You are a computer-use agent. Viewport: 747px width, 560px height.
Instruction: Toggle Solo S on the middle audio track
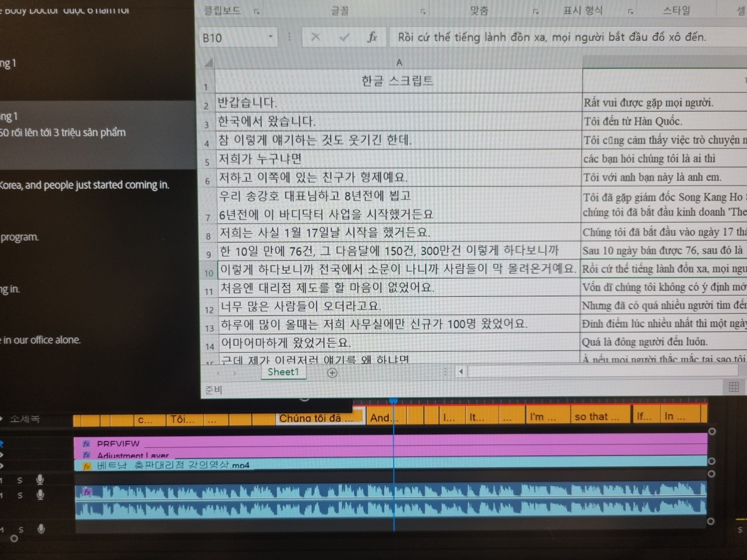coord(20,495)
